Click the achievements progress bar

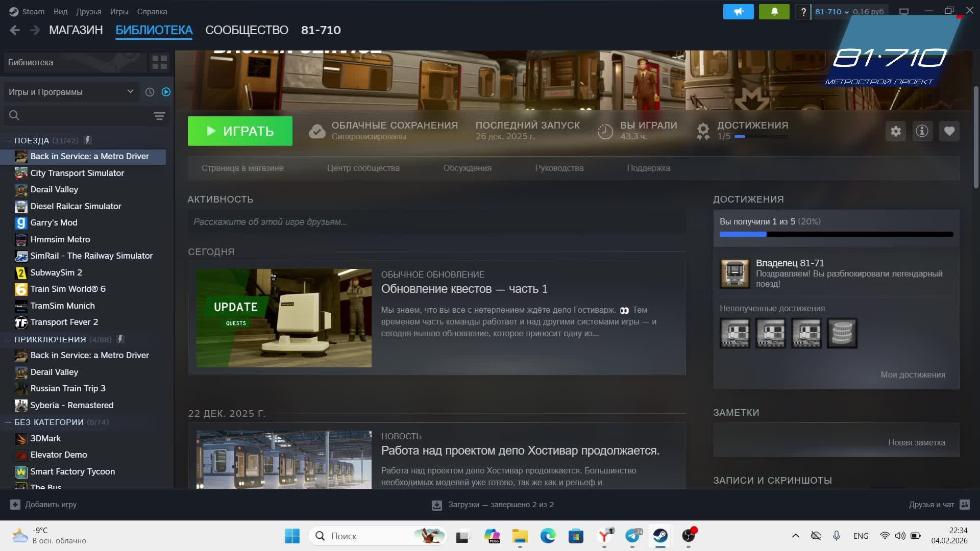point(836,234)
